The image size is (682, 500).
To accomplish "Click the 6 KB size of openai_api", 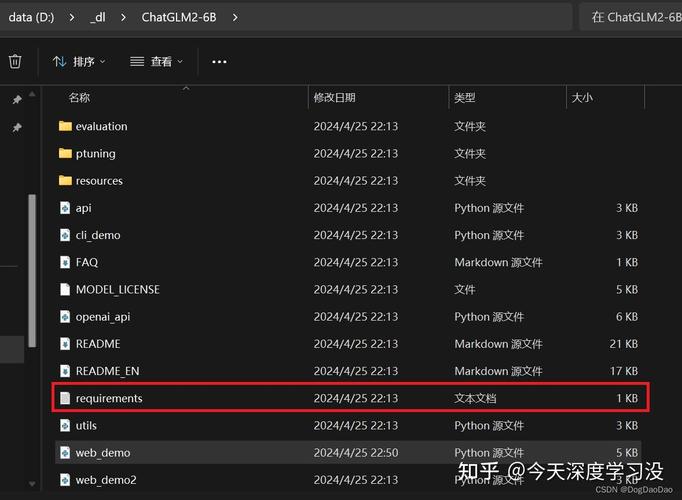I will pyautogui.click(x=627, y=317).
